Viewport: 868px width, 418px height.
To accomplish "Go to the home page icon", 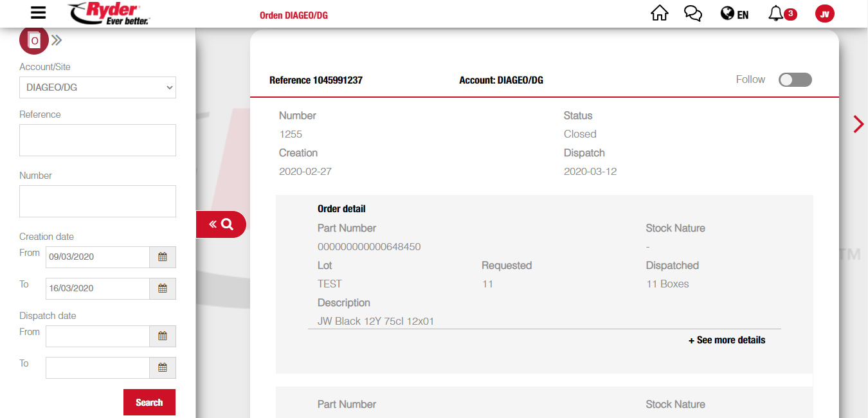I will 660,14.
